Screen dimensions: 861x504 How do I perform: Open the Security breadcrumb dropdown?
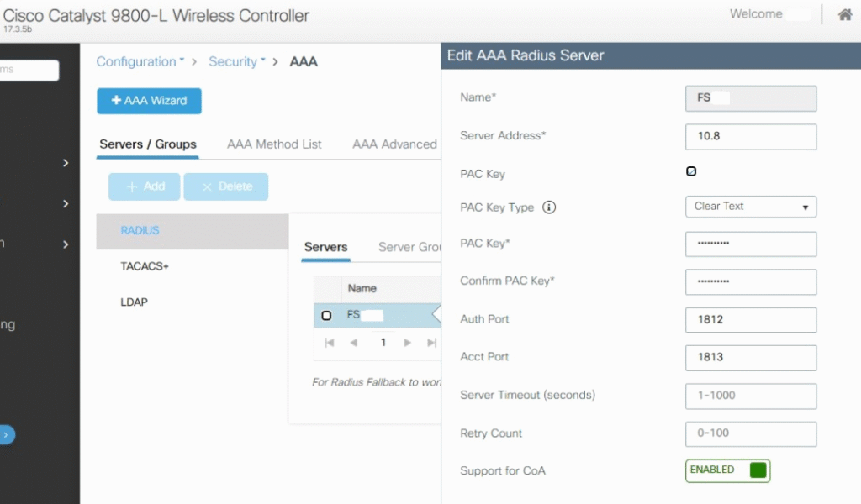click(236, 61)
